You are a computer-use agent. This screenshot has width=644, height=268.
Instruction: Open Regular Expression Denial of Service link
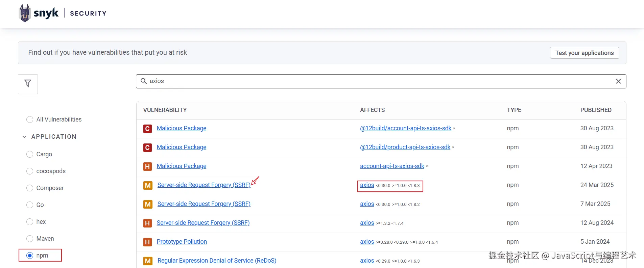pyautogui.click(x=217, y=261)
